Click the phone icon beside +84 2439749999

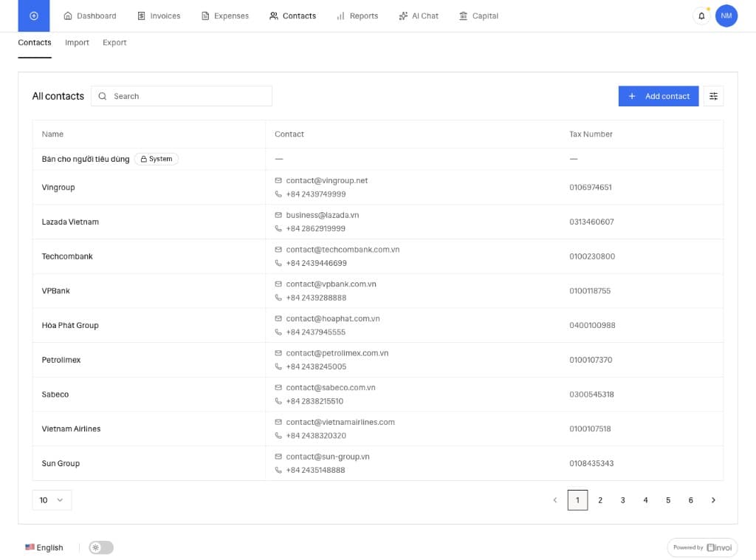tap(278, 194)
